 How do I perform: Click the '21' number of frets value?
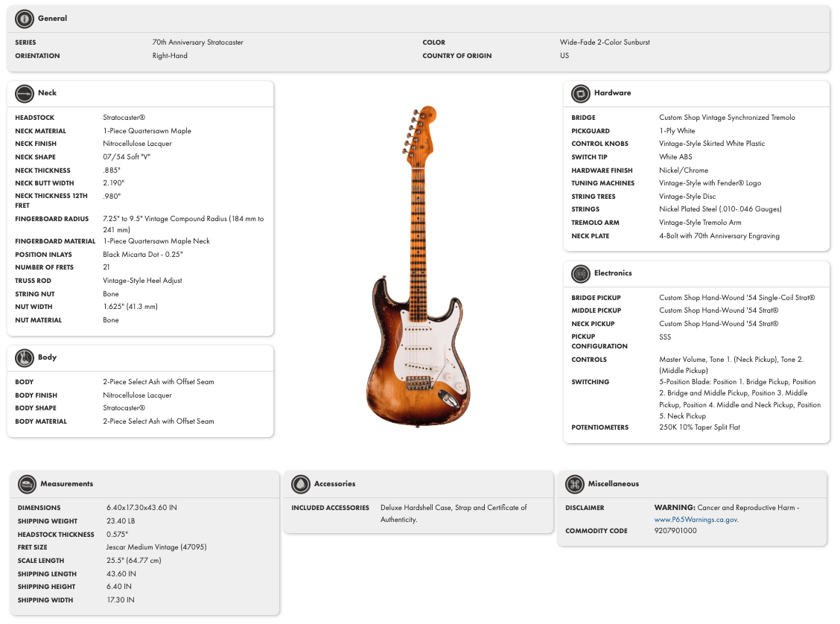(106, 267)
